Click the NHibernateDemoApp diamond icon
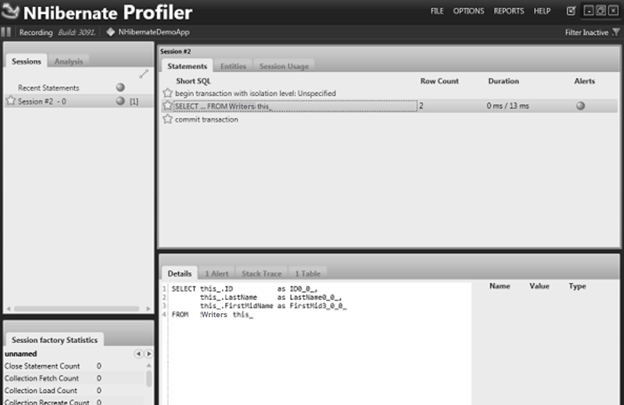Image resolution: width=624 pixels, height=405 pixels. [x=110, y=32]
